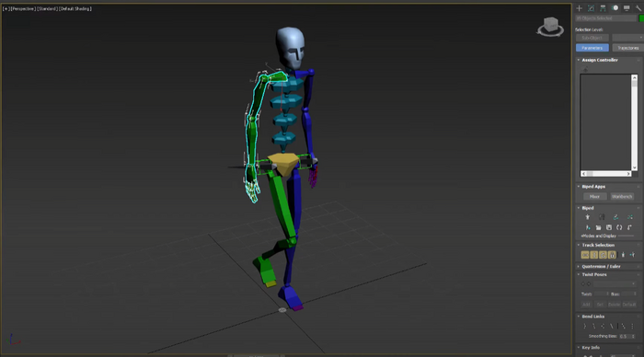This screenshot has height=357, width=644.
Task: Expand Modes and Display section
Action: [599, 236]
